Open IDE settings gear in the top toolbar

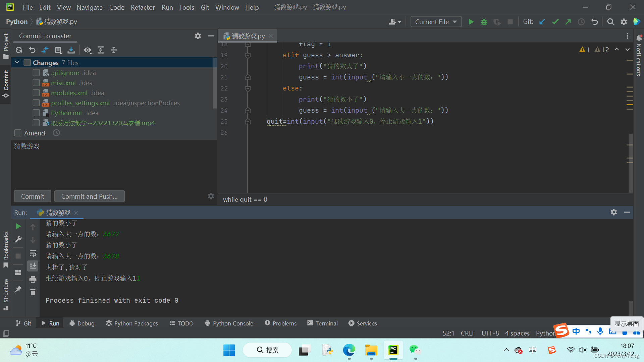pyautogui.click(x=624, y=22)
